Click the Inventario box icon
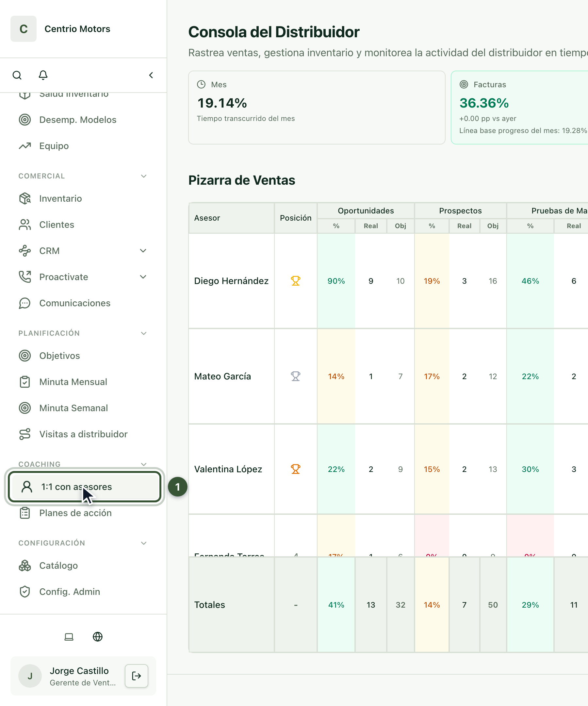The height and width of the screenshot is (706, 588). point(25,198)
